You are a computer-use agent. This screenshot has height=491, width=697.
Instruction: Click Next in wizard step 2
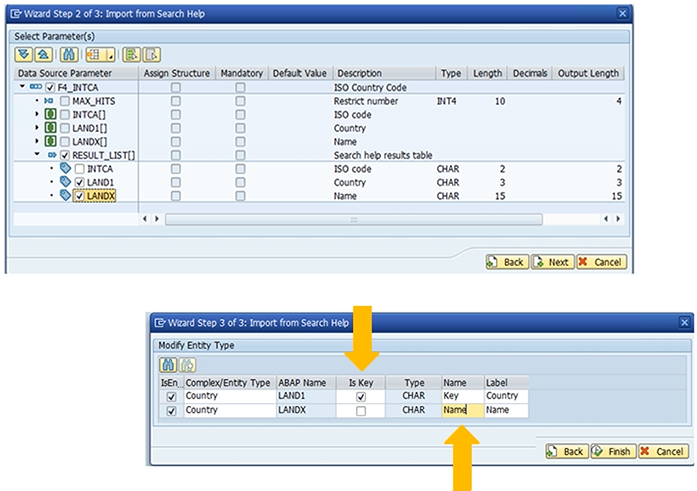tap(553, 262)
